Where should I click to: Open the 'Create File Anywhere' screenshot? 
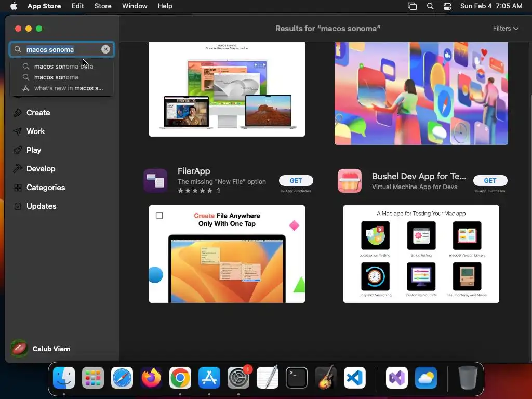click(227, 254)
